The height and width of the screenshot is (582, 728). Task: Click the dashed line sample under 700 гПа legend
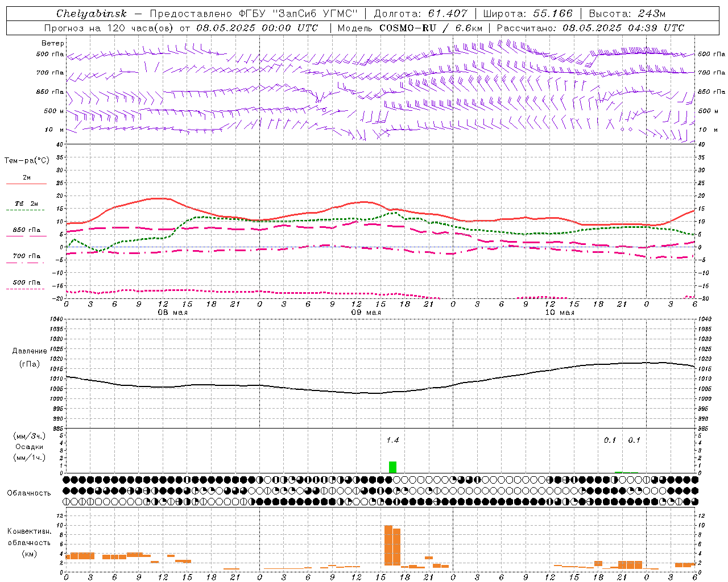26,263
